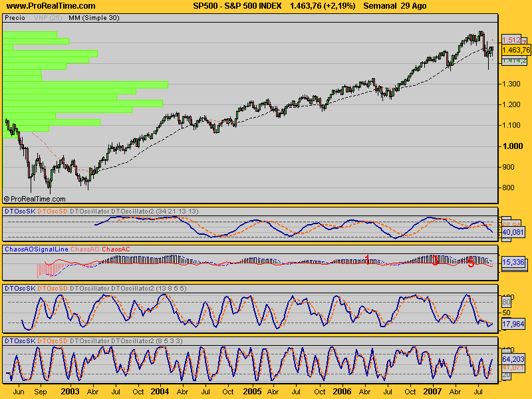
Task: Click the 1.300 price axis label
Action: tap(511, 84)
